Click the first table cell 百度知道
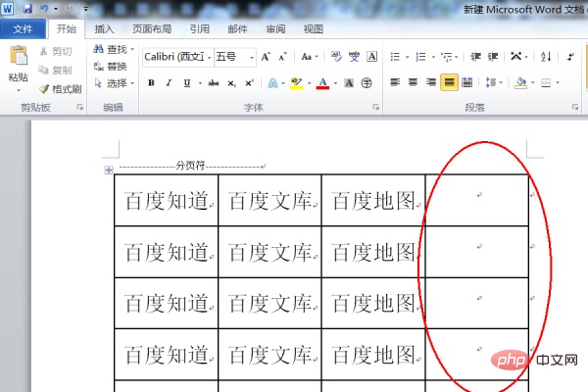Screen dimensions: 588x392 (166, 201)
